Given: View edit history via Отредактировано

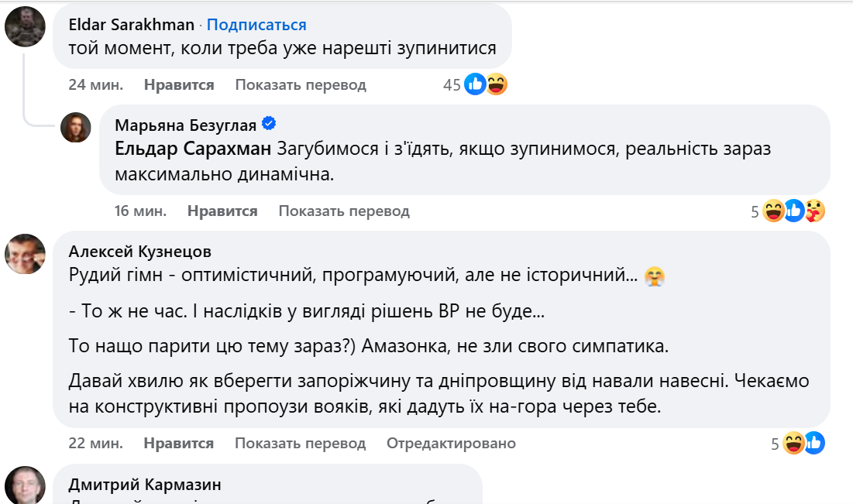Looking at the screenshot, I should (x=451, y=444).
